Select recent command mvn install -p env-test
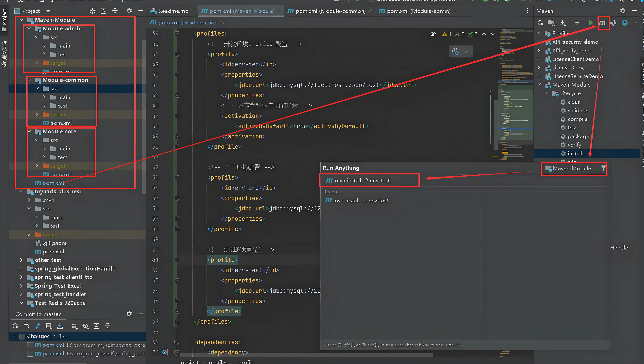This screenshot has width=644, height=364. click(x=360, y=201)
